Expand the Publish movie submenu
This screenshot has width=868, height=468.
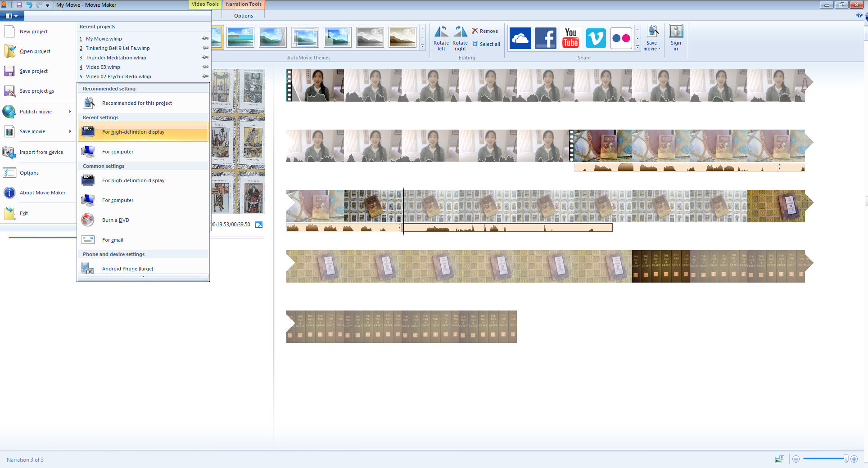coord(70,112)
